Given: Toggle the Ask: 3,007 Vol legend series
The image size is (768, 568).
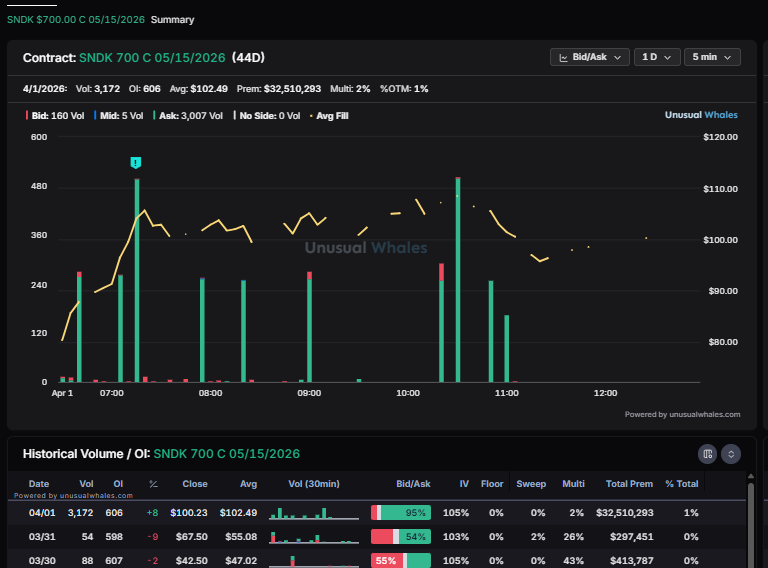Looking at the screenshot, I should point(188,116).
